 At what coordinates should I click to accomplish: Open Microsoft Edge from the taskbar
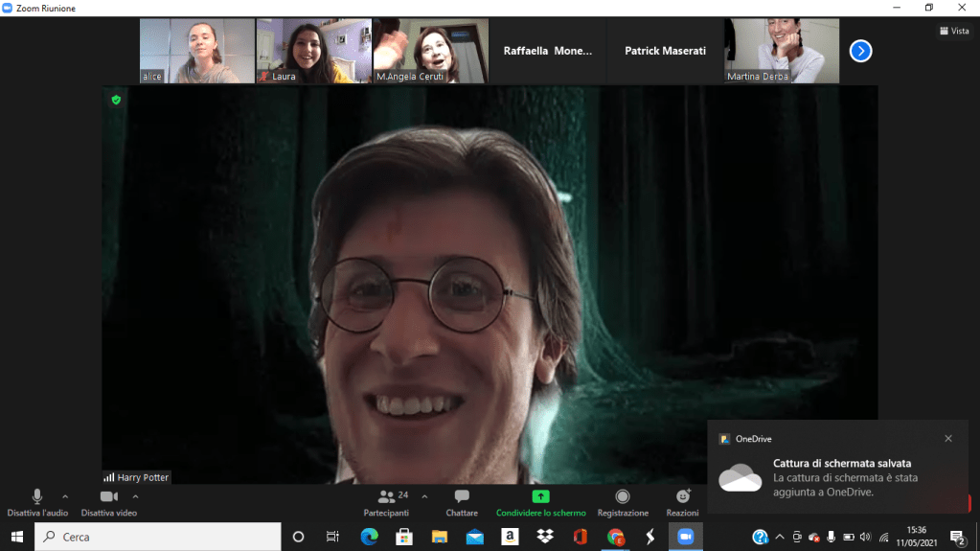tap(369, 537)
